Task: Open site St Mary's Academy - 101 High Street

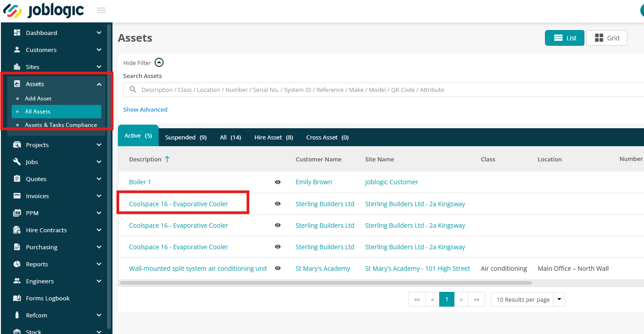Action: point(418,269)
